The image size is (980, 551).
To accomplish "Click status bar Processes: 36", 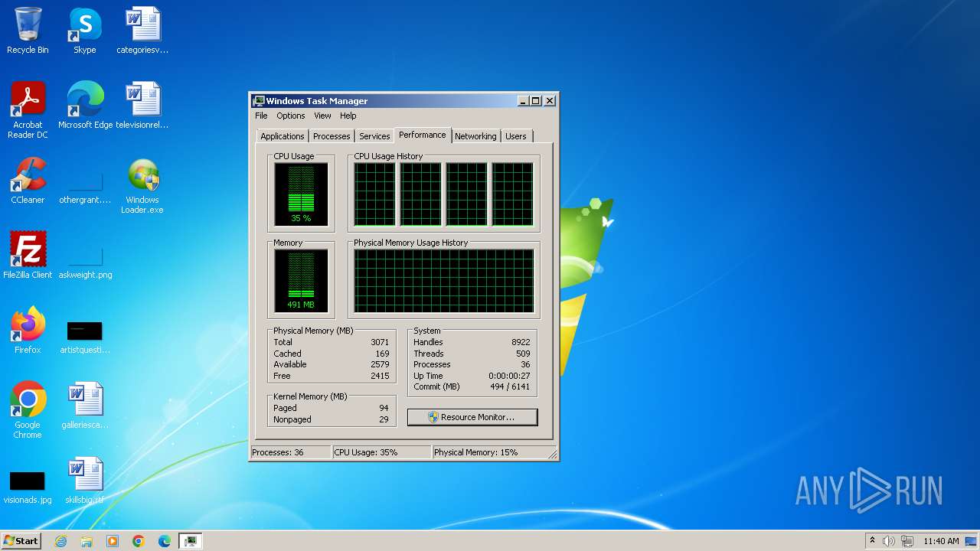I will (291, 452).
